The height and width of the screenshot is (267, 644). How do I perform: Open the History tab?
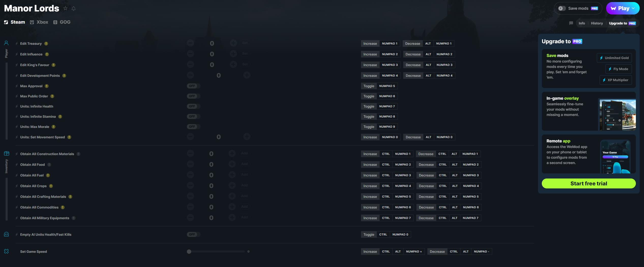(x=597, y=23)
